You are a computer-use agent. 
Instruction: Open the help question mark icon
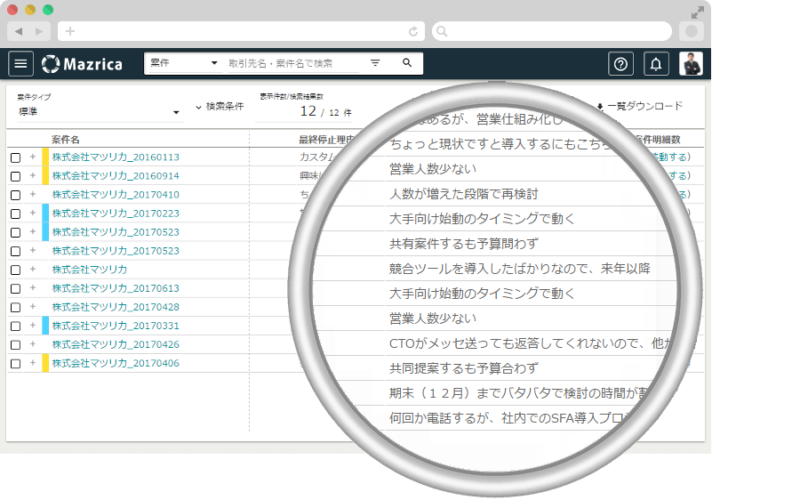coord(621,64)
